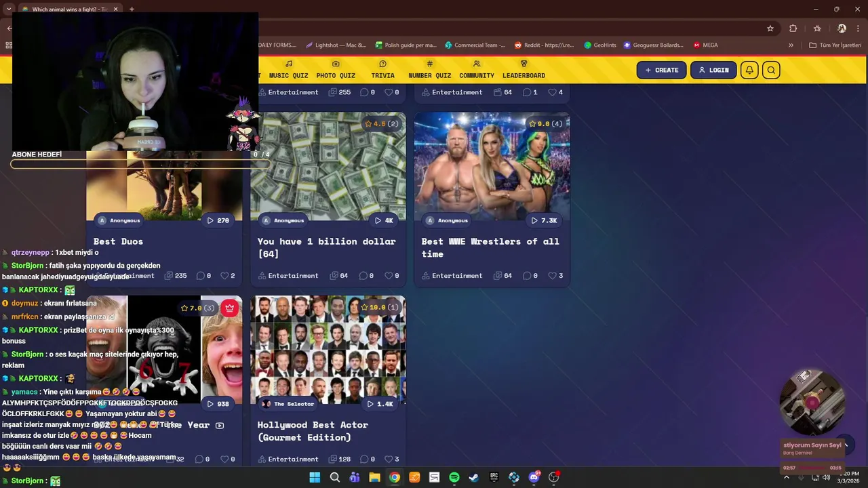Open The Selector author profile
This screenshot has width=868, height=488.
point(288,404)
